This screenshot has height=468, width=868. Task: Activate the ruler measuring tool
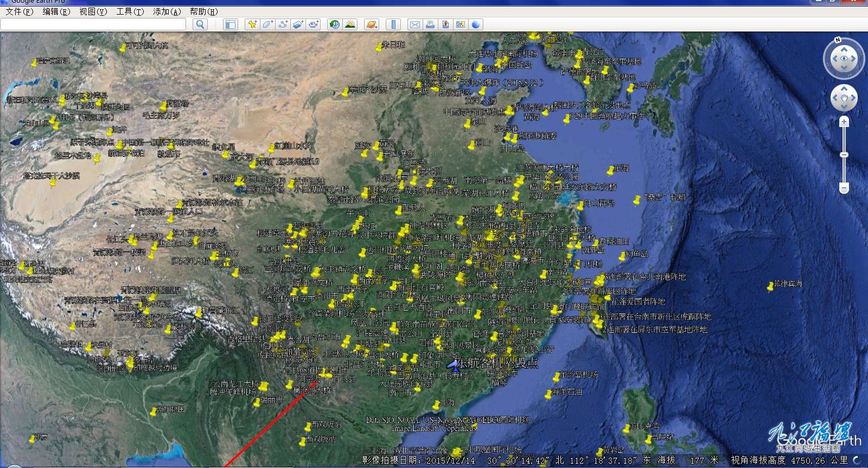(x=393, y=24)
